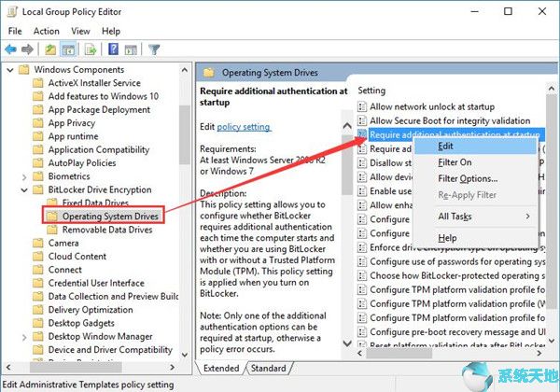The width and height of the screenshot is (560, 392).
Task: Switch to the Standard tab
Action: pyautogui.click(x=269, y=369)
